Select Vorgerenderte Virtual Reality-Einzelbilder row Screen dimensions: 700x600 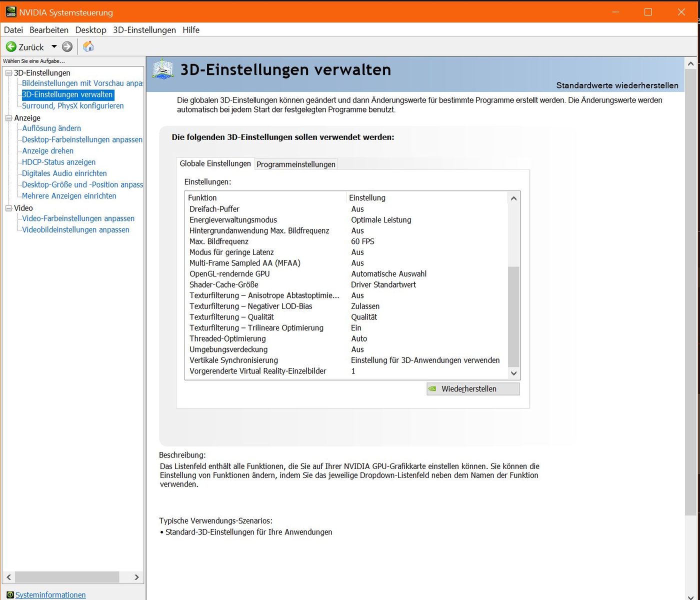(x=346, y=371)
